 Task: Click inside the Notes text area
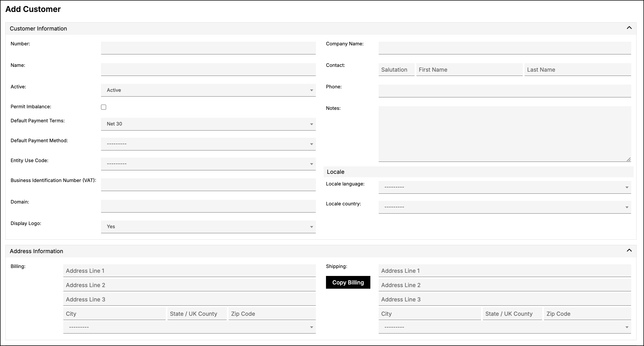pyautogui.click(x=505, y=134)
